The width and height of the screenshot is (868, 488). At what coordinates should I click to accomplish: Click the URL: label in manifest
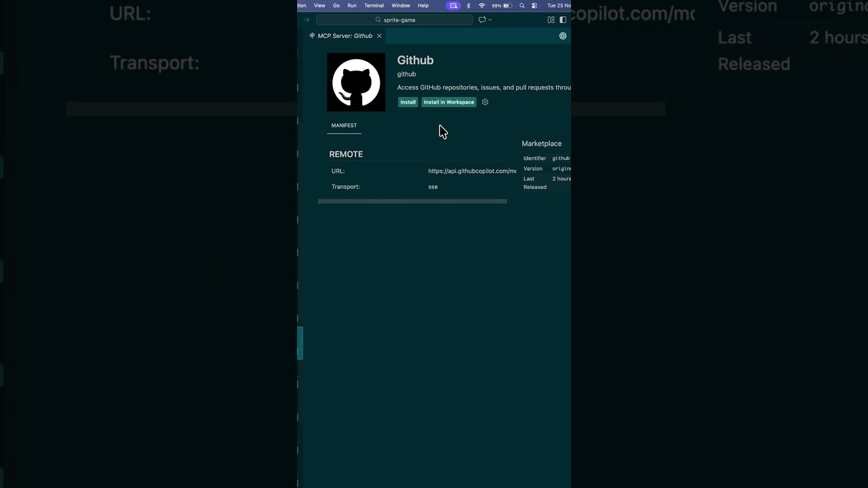click(x=338, y=171)
